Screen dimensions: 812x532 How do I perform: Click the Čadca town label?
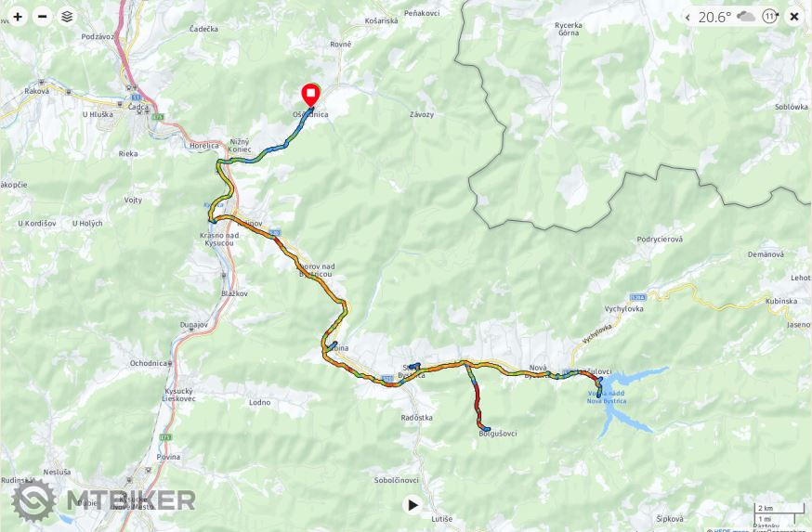pyautogui.click(x=138, y=107)
